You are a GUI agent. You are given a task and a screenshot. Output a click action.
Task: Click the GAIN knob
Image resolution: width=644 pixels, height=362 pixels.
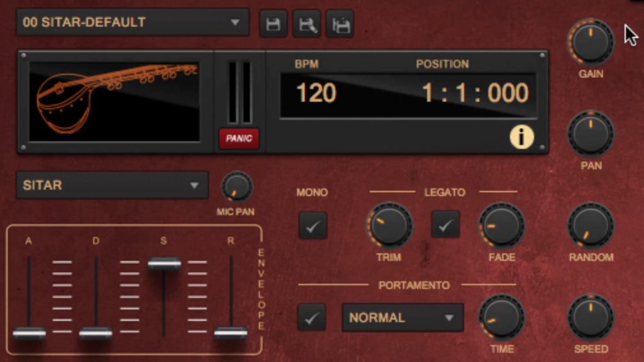591,42
